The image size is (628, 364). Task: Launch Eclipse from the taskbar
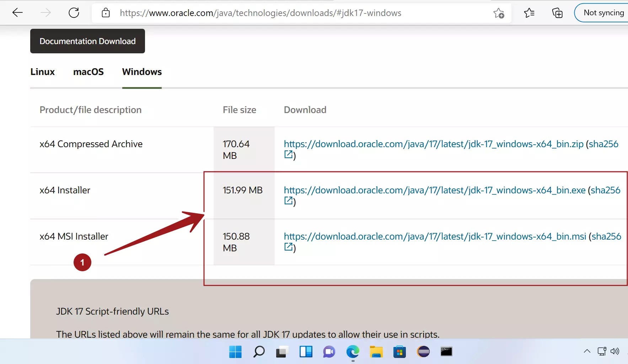point(423,352)
